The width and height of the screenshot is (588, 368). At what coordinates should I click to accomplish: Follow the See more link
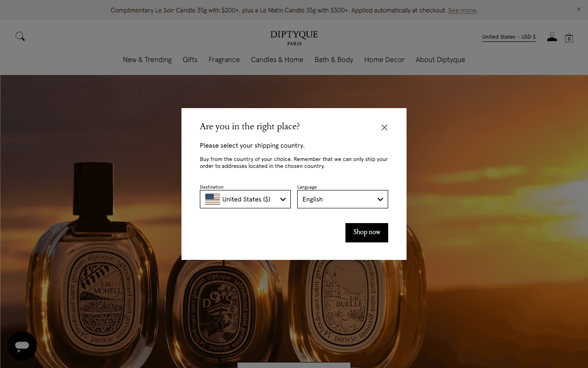(462, 10)
